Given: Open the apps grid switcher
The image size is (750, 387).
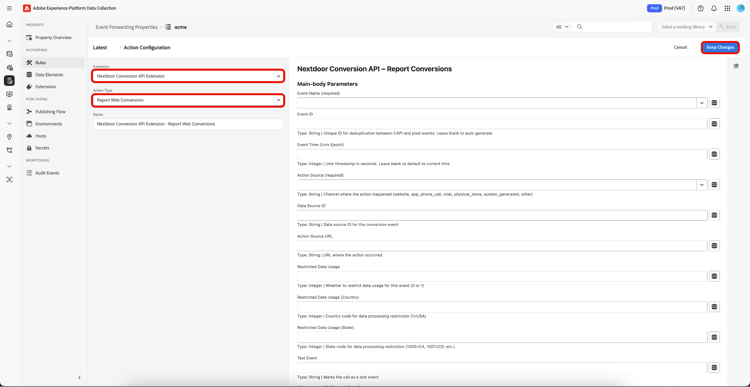Looking at the screenshot, I should tap(728, 8).
